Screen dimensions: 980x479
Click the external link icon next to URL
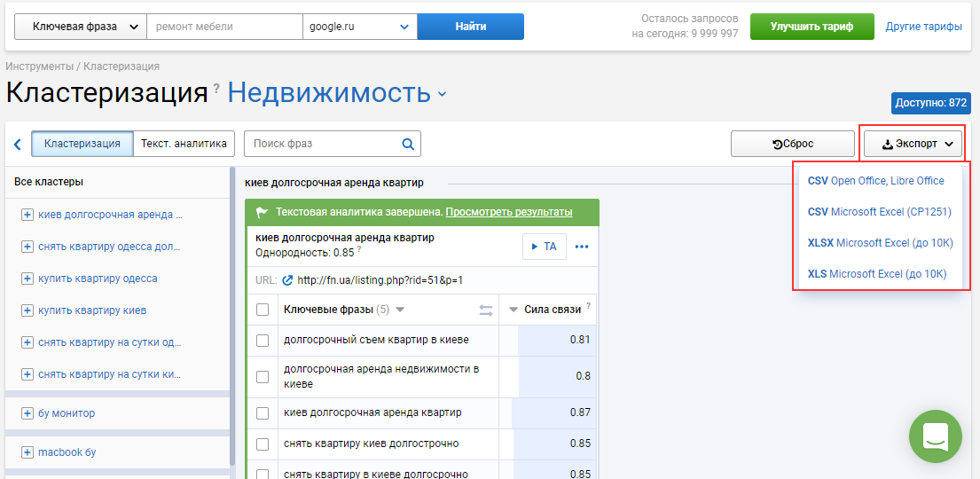click(x=287, y=280)
